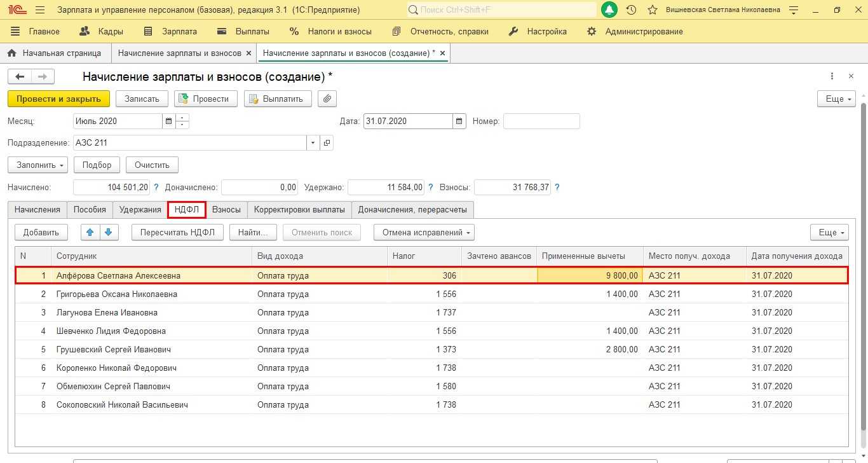Click the search magnifier icon
This screenshot has height=463, width=868.
(x=413, y=10)
